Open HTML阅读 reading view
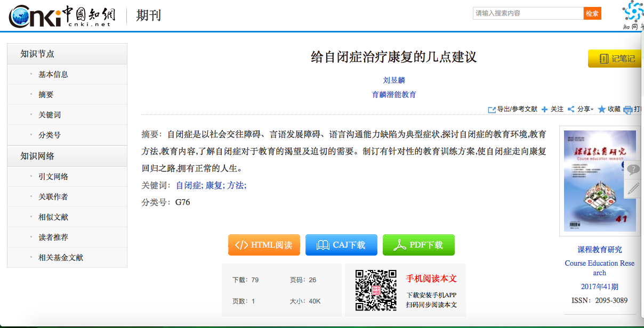The image size is (644, 328). coord(264,245)
